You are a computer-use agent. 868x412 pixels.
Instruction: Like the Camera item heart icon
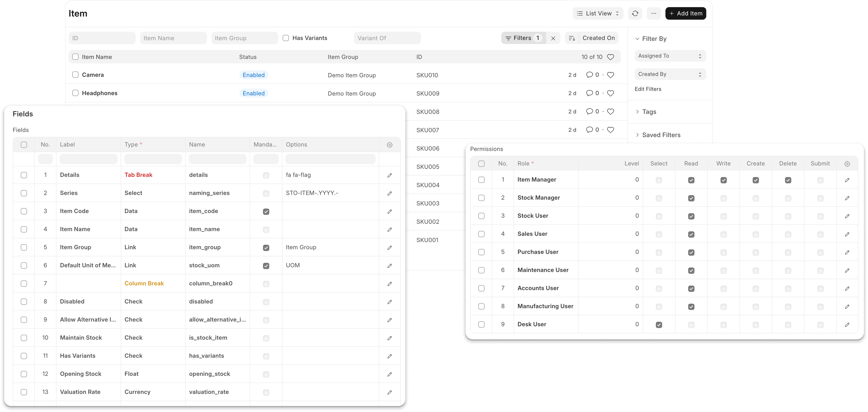610,75
